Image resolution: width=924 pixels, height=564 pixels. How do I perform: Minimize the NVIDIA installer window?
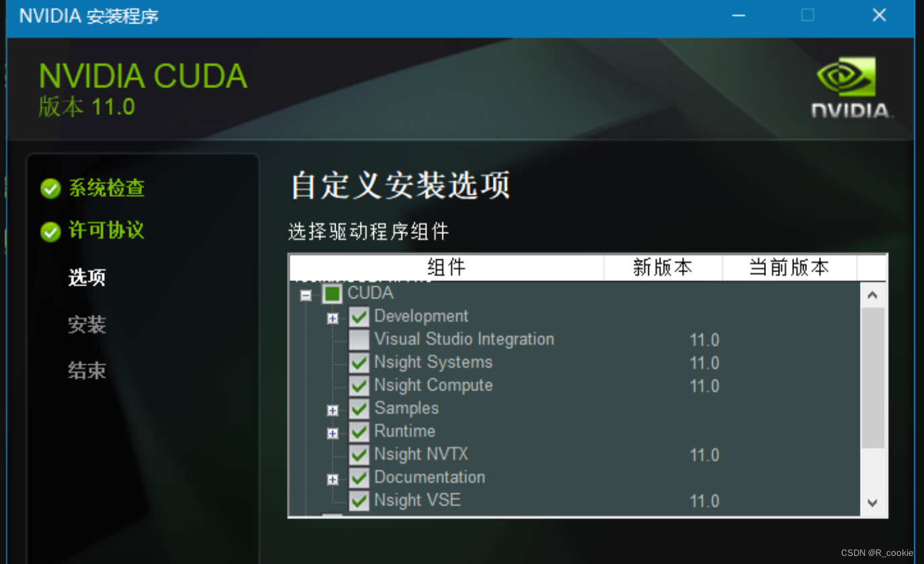coord(738,15)
